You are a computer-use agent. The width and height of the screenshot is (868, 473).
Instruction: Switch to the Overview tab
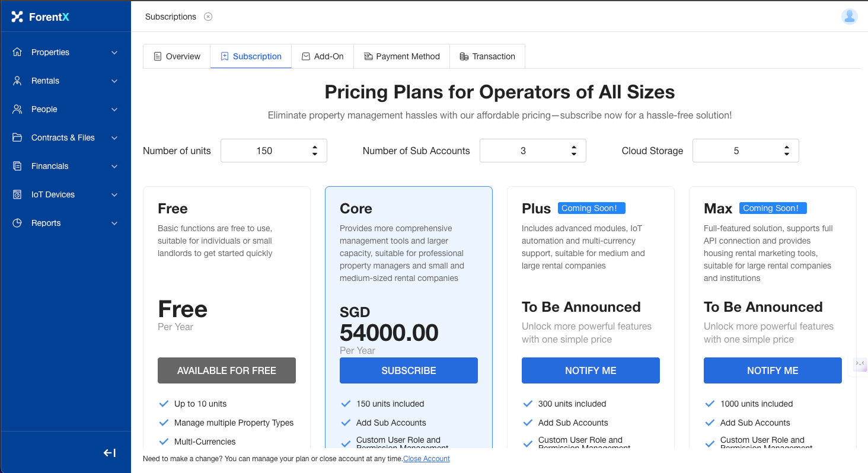coord(177,56)
